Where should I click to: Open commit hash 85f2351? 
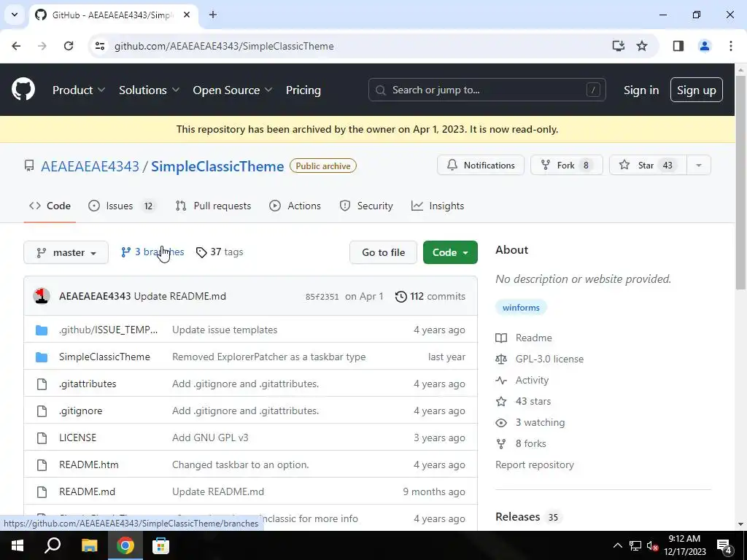(322, 297)
